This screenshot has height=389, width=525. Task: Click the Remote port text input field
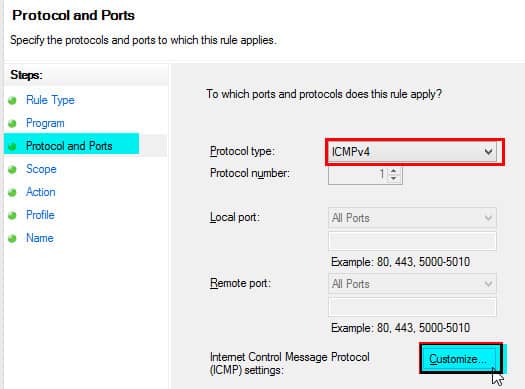point(412,307)
